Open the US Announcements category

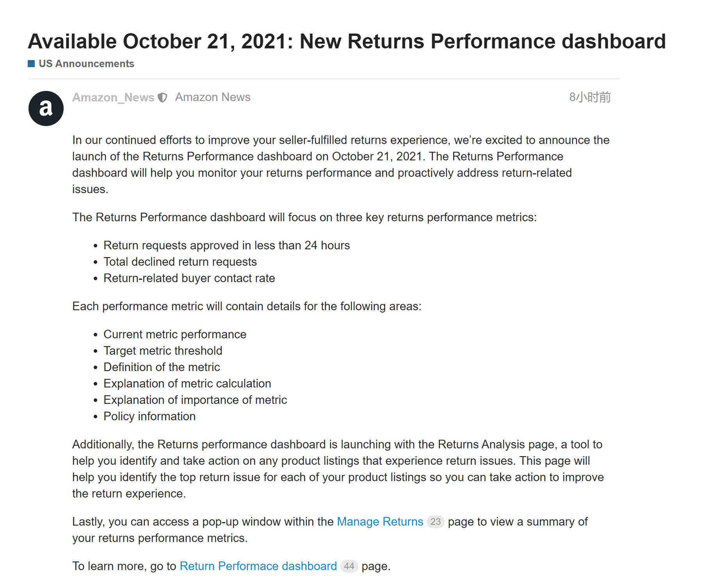coord(86,64)
